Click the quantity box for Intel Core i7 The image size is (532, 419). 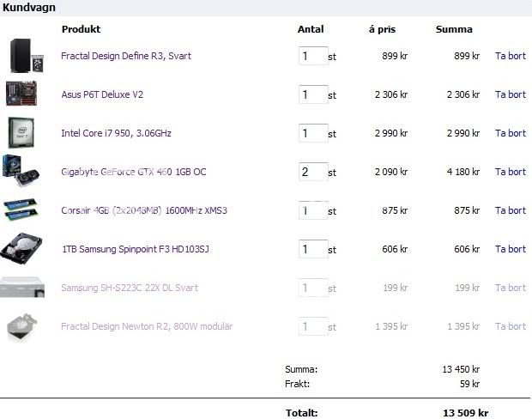tap(312, 133)
